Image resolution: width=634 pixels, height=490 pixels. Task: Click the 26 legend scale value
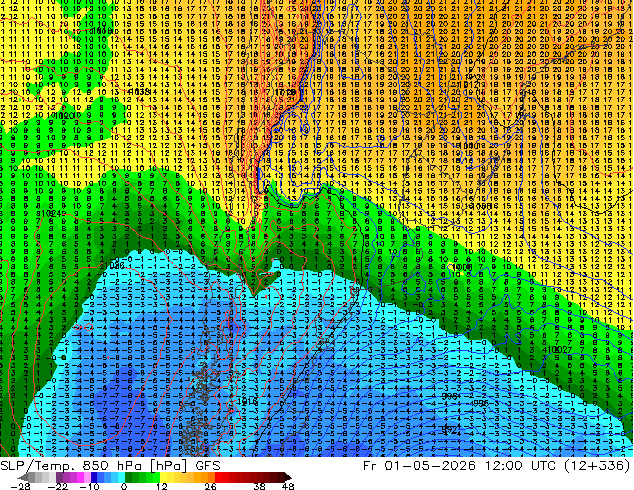[x=210, y=486]
